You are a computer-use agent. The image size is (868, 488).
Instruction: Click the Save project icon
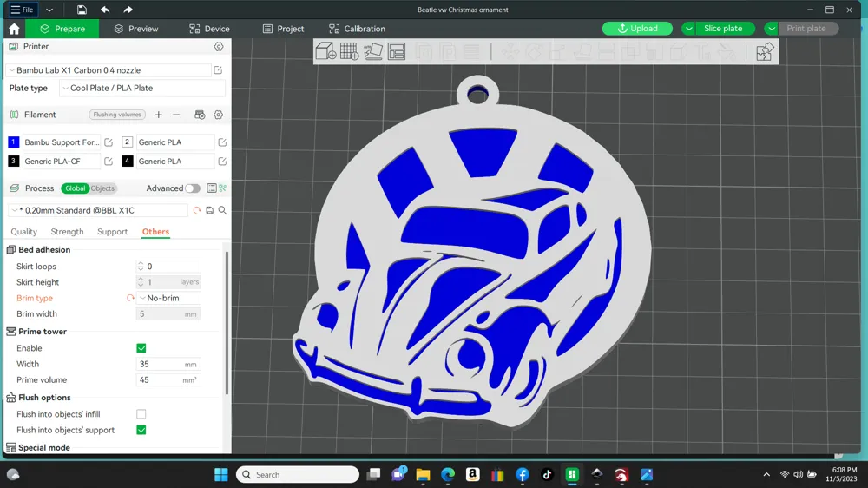tap(82, 10)
